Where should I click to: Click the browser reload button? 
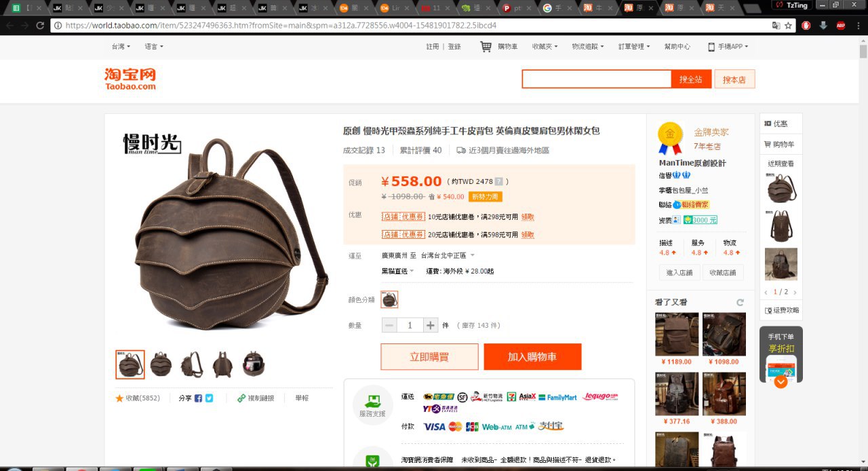point(40,26)
